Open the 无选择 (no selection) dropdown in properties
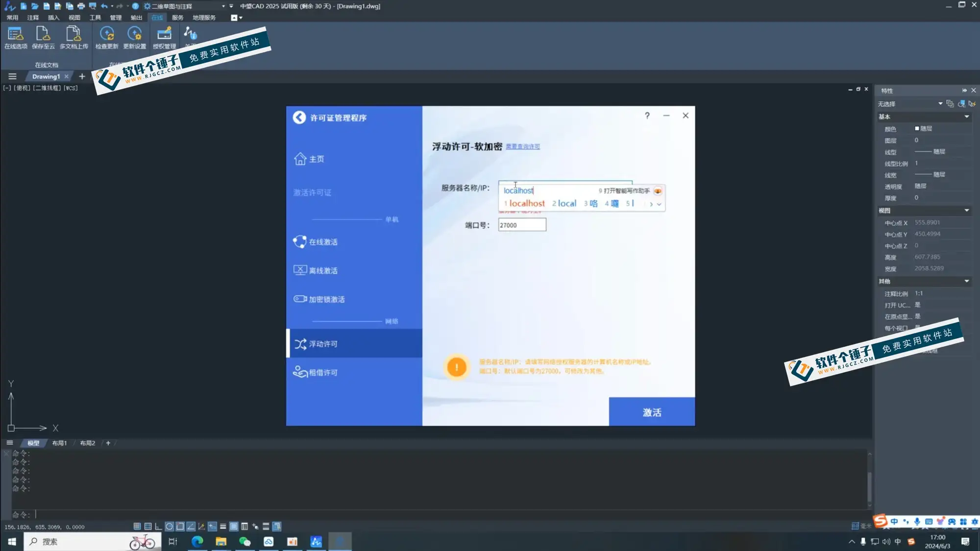 [940, 103]
